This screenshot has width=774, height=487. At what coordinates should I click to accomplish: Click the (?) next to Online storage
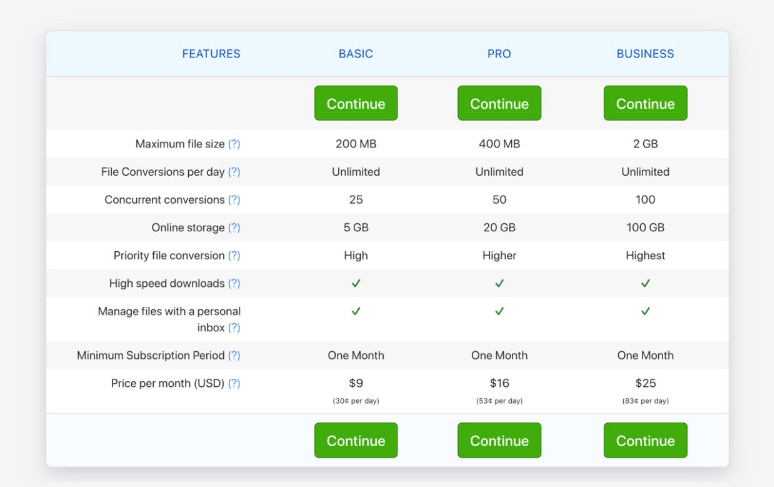click(234, 228)
